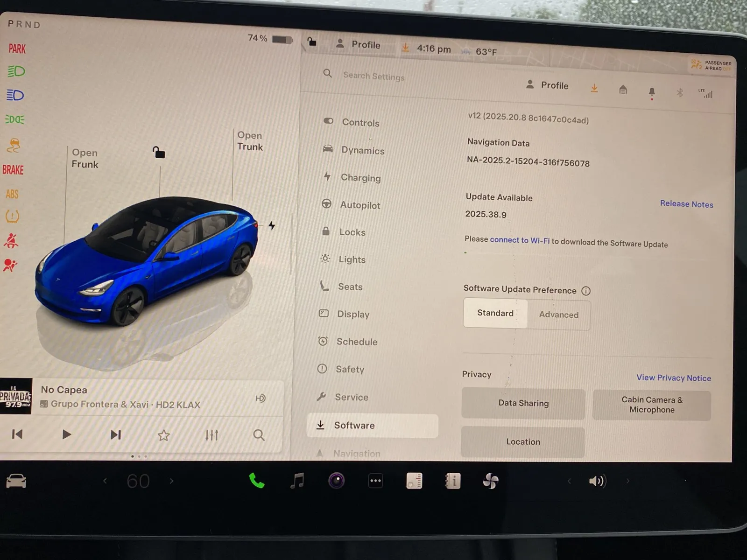Select the Standard update preference
This screenshot has height=560, width=747.
(x=495, y=313)
